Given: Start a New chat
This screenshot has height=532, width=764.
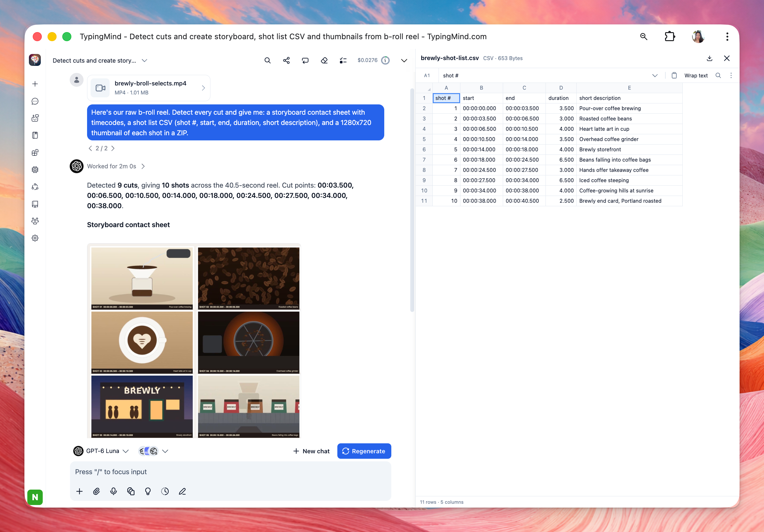Looking at the screenshot, I should 311,451.
